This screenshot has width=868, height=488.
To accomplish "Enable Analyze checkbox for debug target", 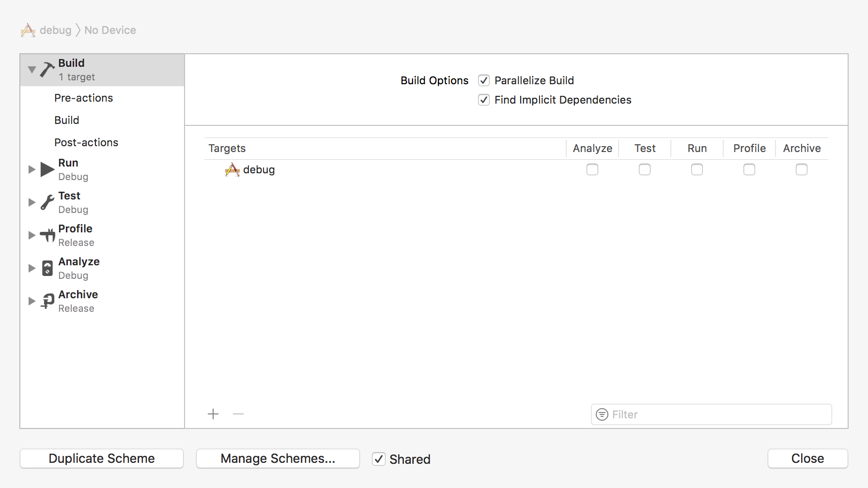I will tap(592, 169).
